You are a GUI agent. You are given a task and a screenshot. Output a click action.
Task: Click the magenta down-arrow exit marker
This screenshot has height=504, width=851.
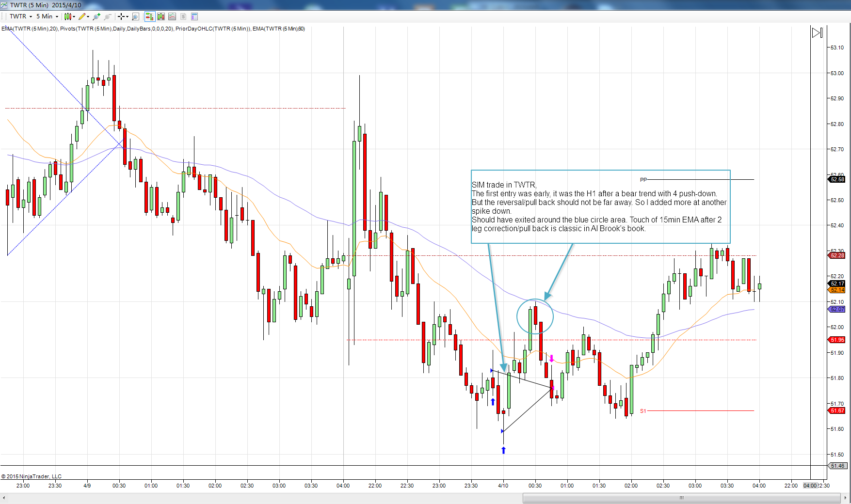pyautogui.click(x=551, y=359)
